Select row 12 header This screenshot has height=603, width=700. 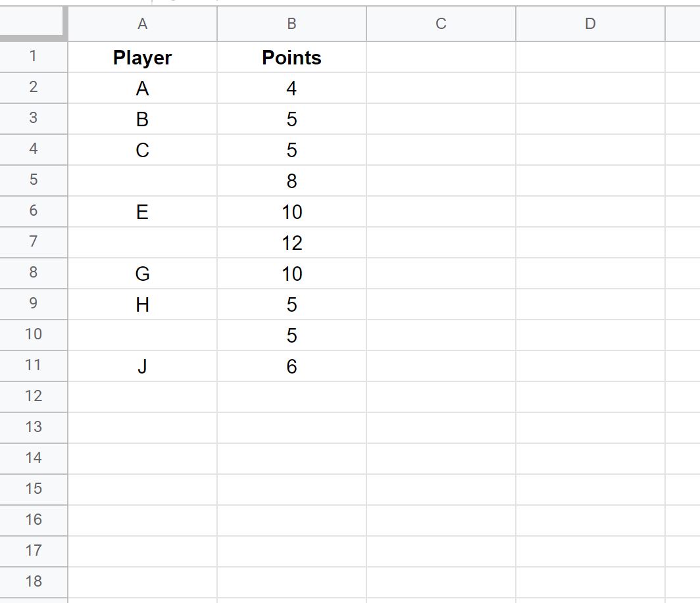coord(33,397)
